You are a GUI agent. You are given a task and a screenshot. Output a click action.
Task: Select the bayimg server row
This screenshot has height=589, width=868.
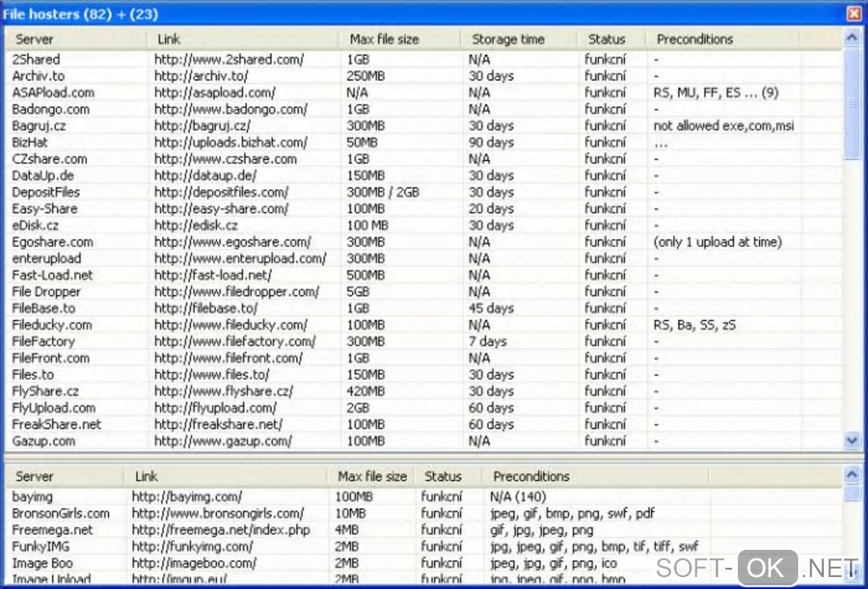425,496
